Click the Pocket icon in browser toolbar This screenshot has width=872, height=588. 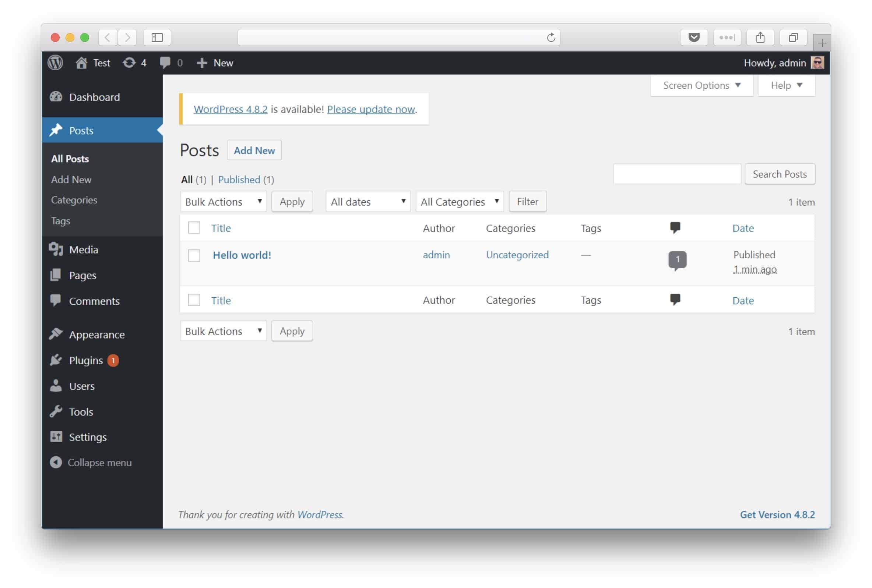point(693,38)
